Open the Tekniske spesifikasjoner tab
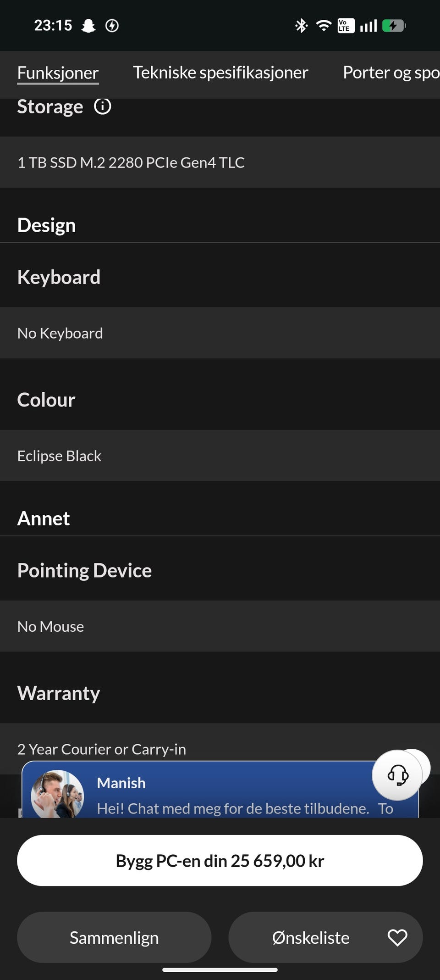 220,73
